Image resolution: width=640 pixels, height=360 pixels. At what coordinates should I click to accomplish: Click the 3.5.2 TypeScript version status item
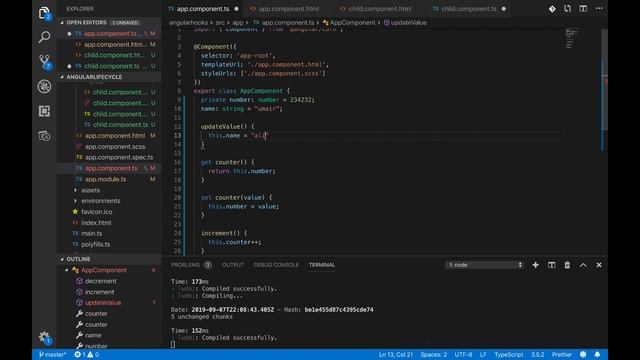pyautogui.click(x=538, y=355)
